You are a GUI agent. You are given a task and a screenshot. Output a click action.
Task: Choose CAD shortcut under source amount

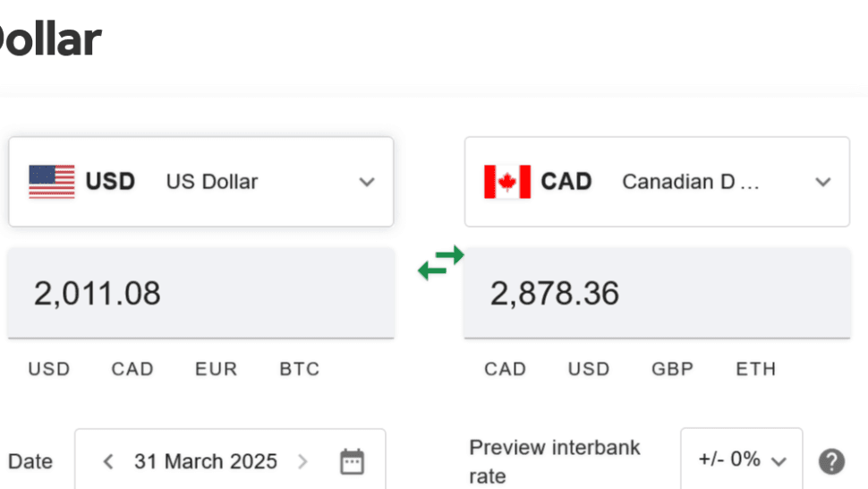click(x=132, y=369)
